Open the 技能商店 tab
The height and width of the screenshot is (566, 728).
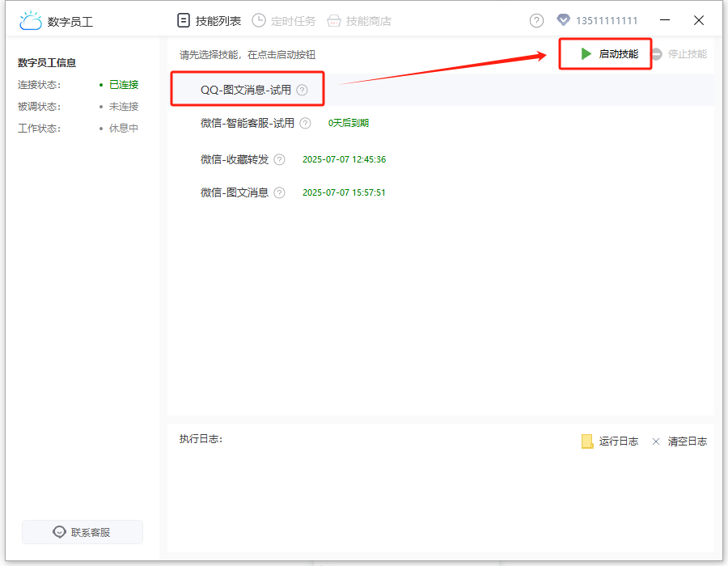tap(359, 21)
